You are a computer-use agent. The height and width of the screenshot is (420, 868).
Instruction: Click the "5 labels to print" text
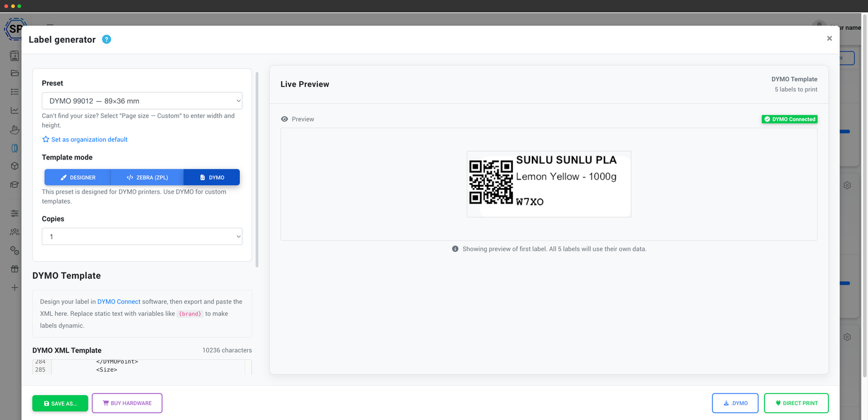point(795,89)
